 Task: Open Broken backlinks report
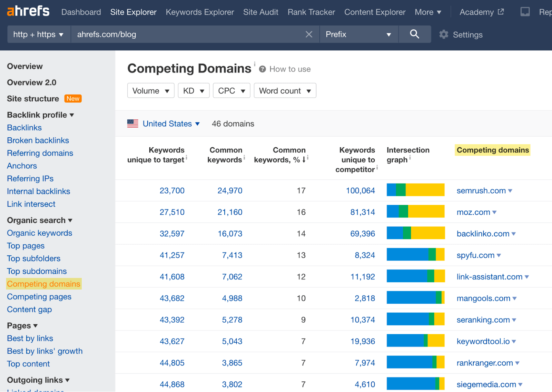pos(38,140)
